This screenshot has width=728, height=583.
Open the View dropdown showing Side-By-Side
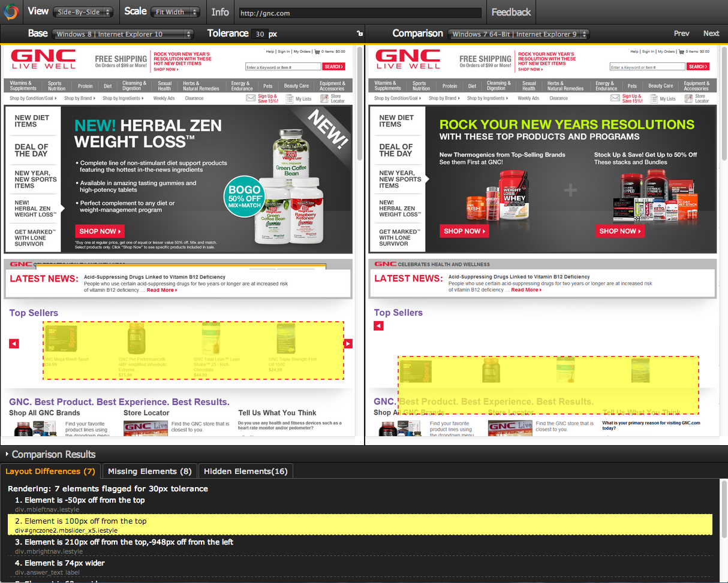click(83, 12)
